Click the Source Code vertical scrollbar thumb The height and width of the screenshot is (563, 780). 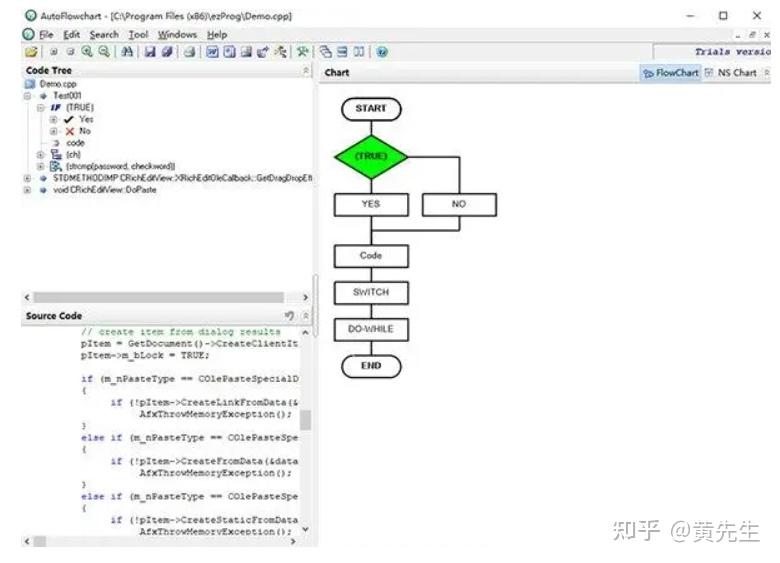click(306, 420)
